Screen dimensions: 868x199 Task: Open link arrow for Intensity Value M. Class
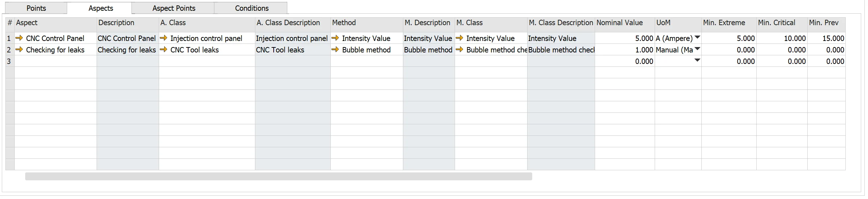tap(460, 38)
